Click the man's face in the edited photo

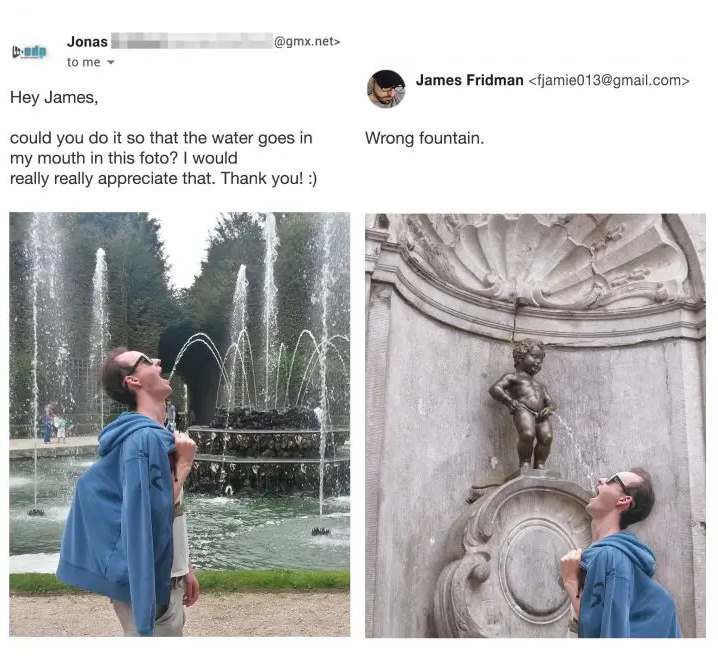click(x=607, y=492)
